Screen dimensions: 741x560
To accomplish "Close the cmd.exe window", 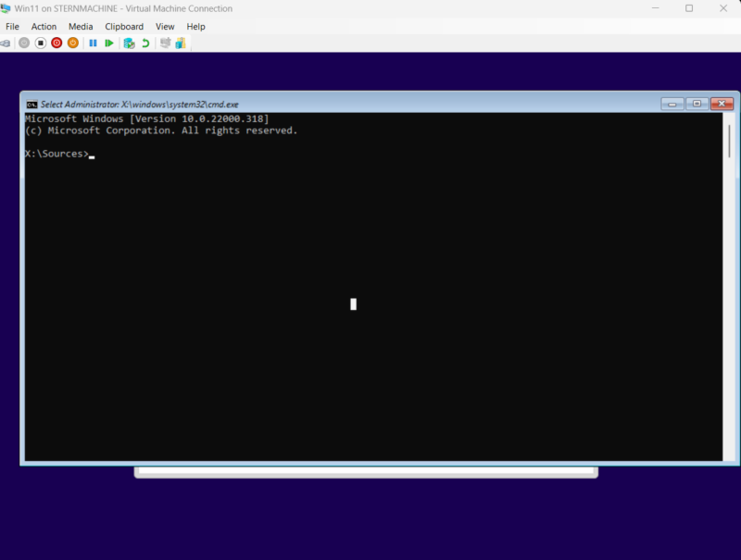I will click(x=722, y=104).
